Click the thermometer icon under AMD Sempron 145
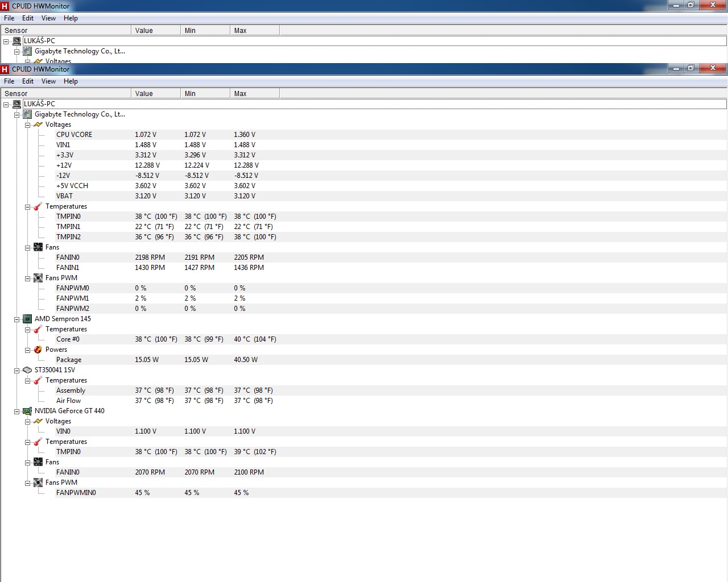 coord(38,329)
